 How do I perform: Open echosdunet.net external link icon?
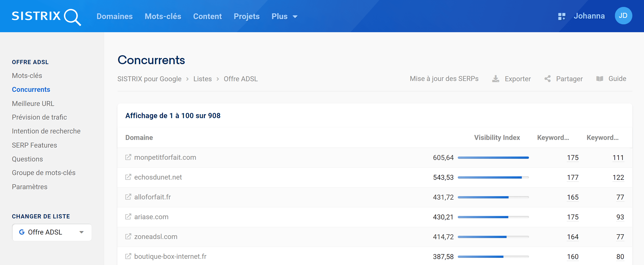click(128, 177)
